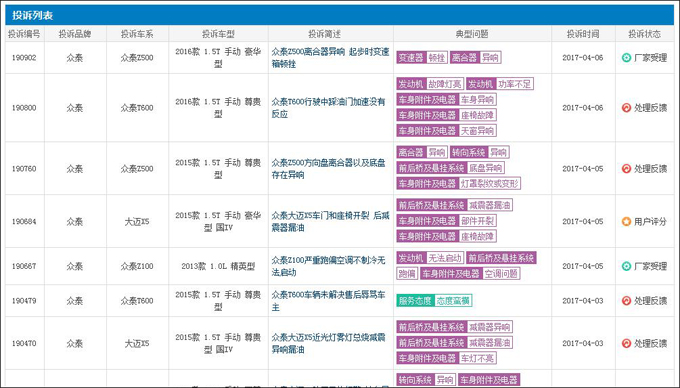The width and height of the screenshot is (680, 388).
Task: Click the 车身附件及电器 空调问题 tag
Action: click(x=470, y=274)
